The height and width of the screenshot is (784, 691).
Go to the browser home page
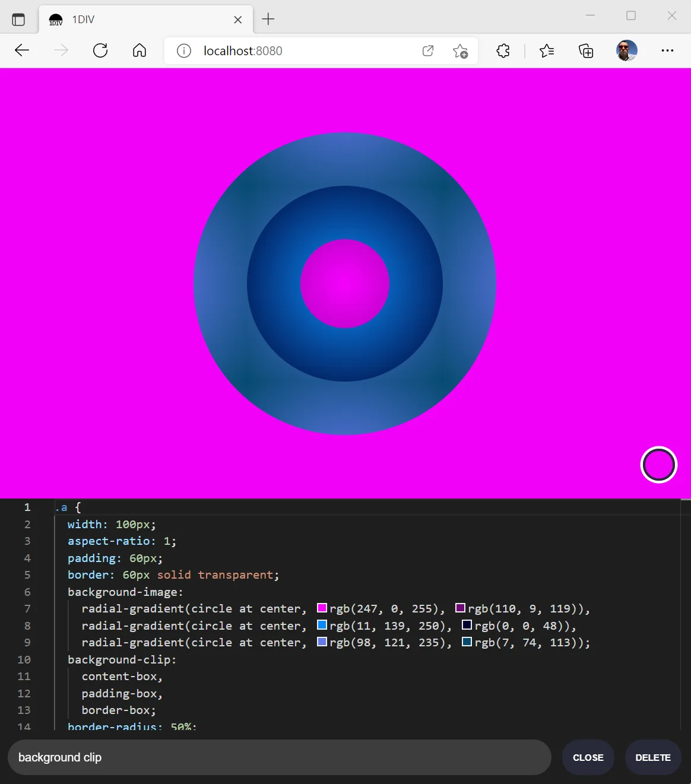tap(140, 50)
